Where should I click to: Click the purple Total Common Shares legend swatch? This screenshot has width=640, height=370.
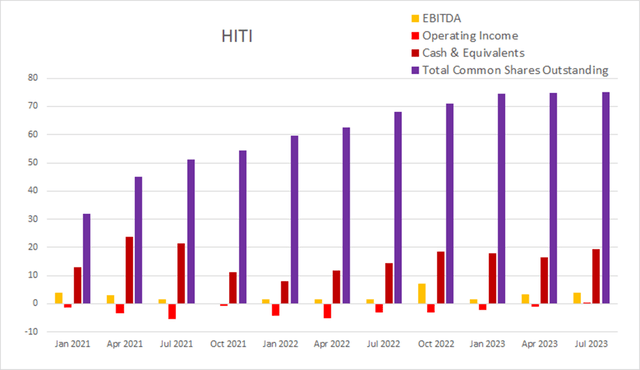(415, 70)
